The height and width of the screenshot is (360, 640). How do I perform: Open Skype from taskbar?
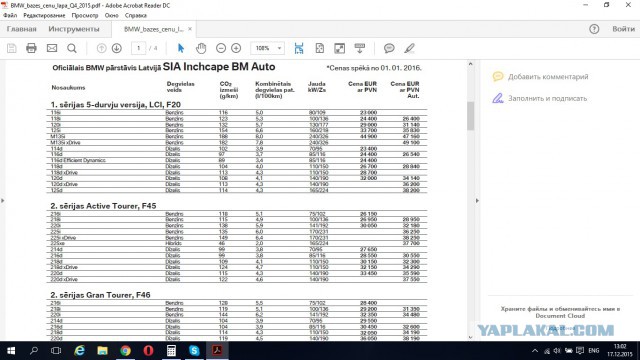[x=194, y=351]
